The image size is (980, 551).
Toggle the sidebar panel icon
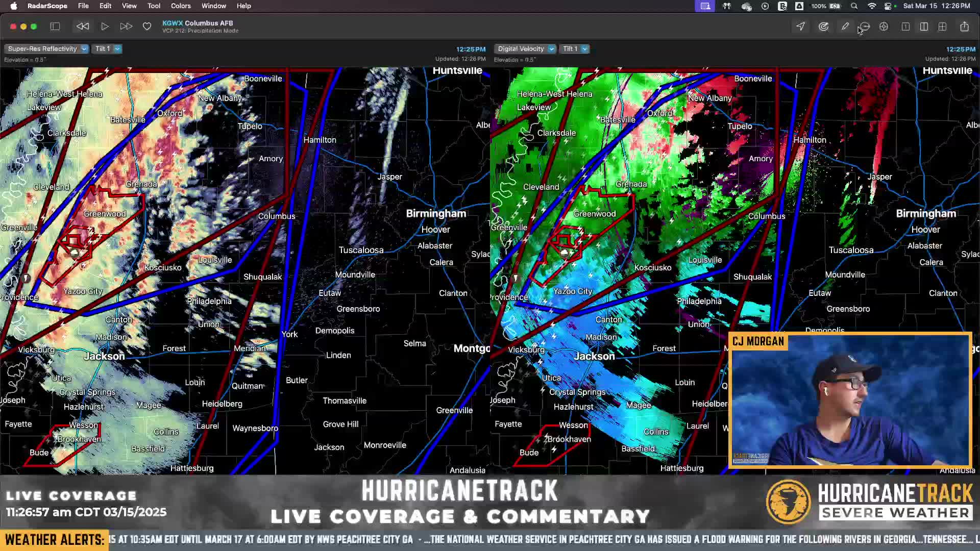[55, 27]
